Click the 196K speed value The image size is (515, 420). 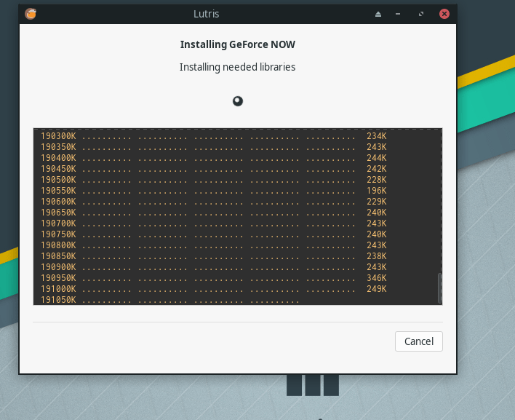pyautogui.click(x=377, y=191)
